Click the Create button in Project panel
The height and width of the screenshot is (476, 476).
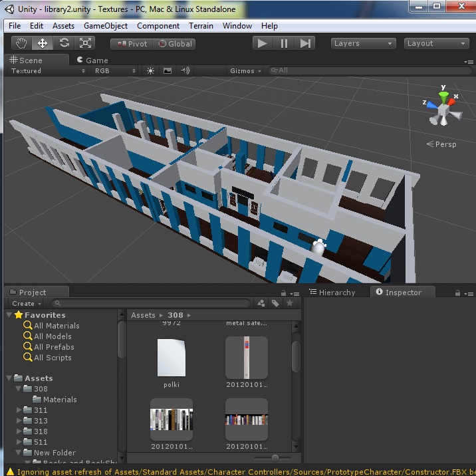coord(26,303)
